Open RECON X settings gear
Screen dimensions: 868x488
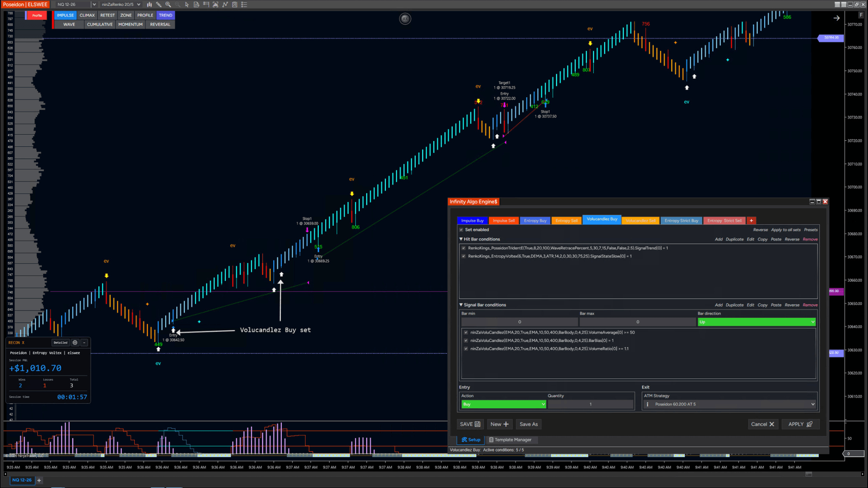tap(75, 342)
